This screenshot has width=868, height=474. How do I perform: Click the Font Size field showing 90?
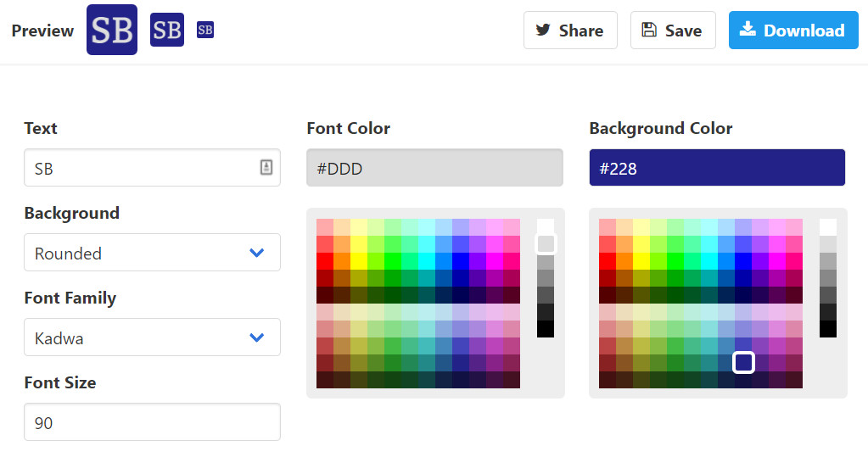[152, 422]
